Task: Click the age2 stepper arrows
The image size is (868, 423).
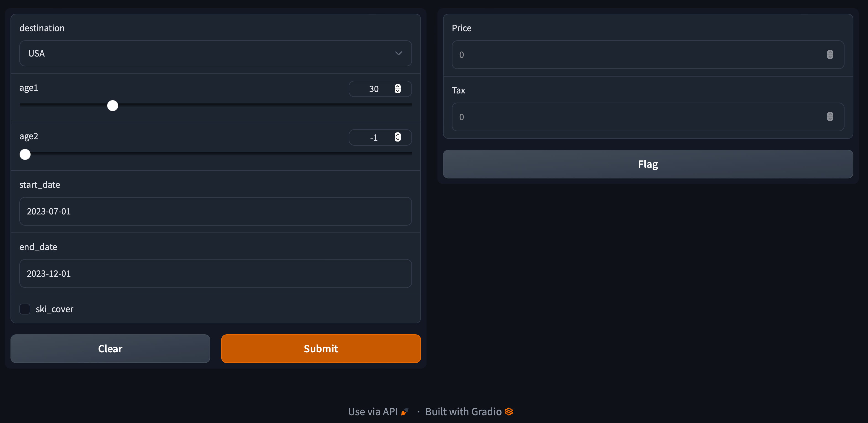Action: [398, 137]
